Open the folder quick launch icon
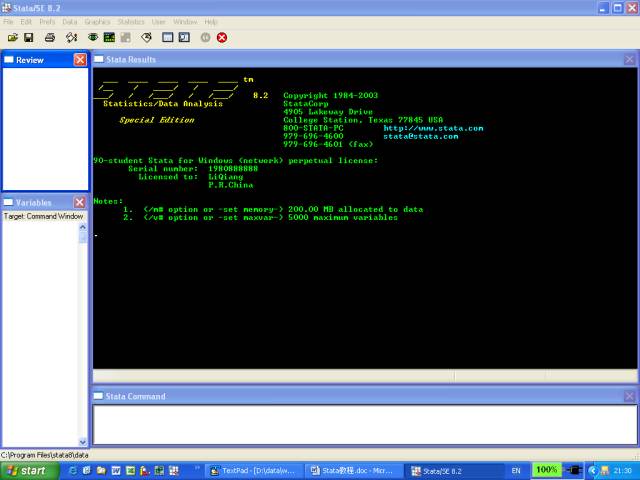 [x=101, y=471]
